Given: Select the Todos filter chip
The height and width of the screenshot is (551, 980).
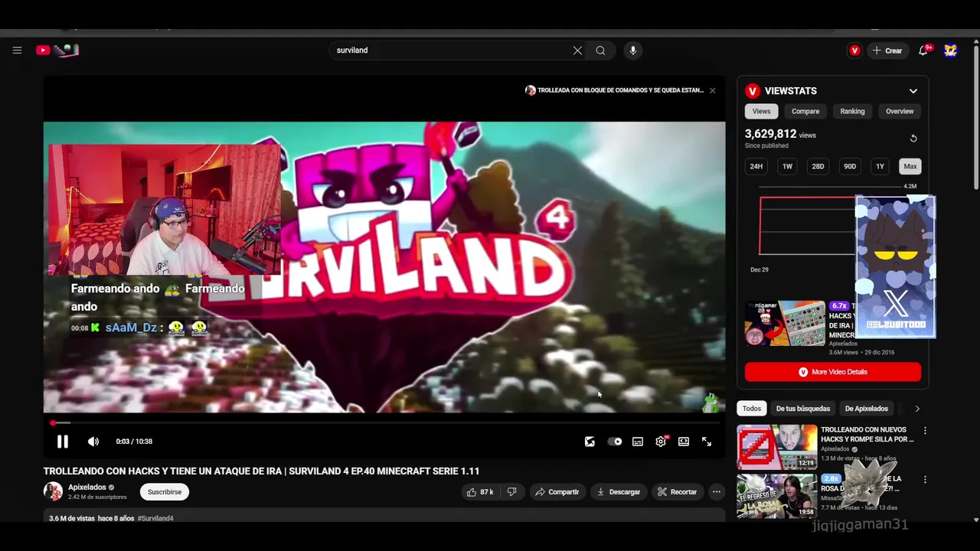Looking at the screenshot, I should 752,409.
